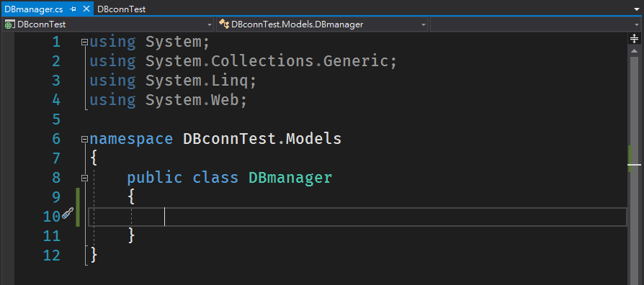The width and height of the screenshot is (644, 285).
Task: Open the DBconnTest project dropdown
Action: pyautogui.click(x=209, y=25)
